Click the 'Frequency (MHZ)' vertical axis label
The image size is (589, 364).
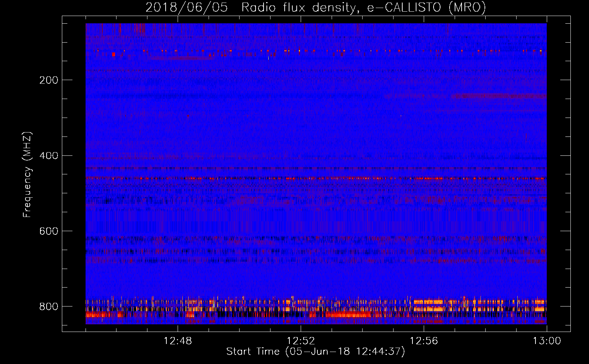coord(27,175)
